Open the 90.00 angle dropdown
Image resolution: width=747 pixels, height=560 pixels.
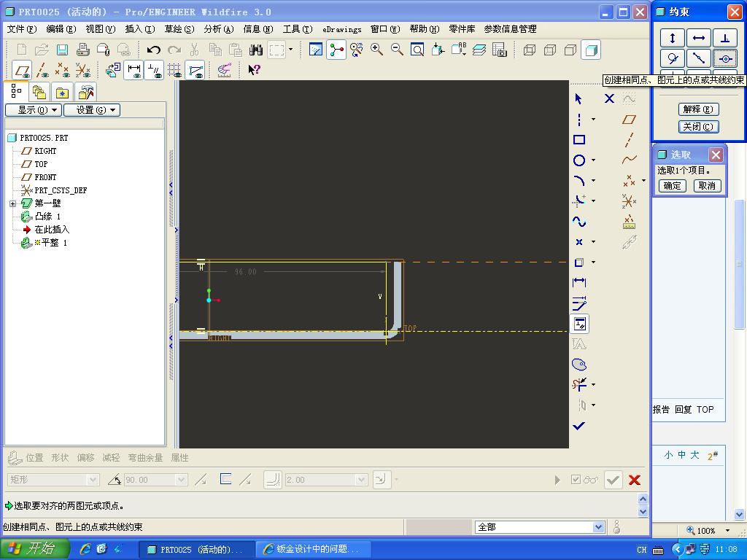[182, 480]
